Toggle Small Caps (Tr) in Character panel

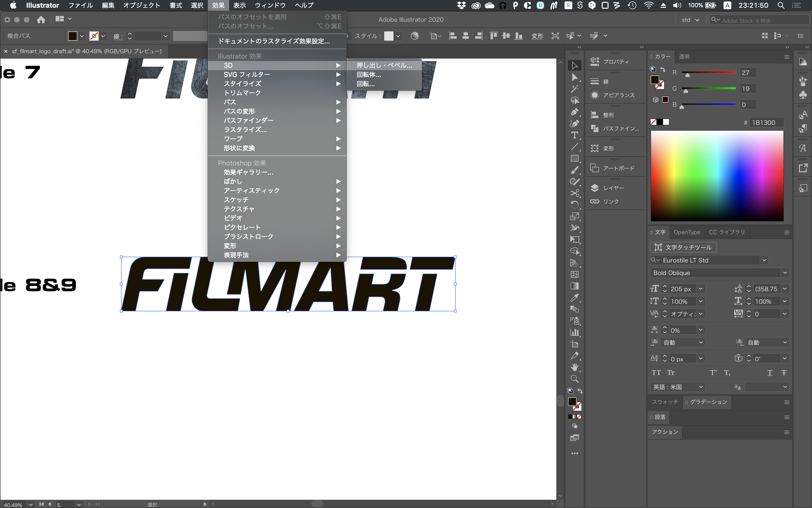point(671,373)
